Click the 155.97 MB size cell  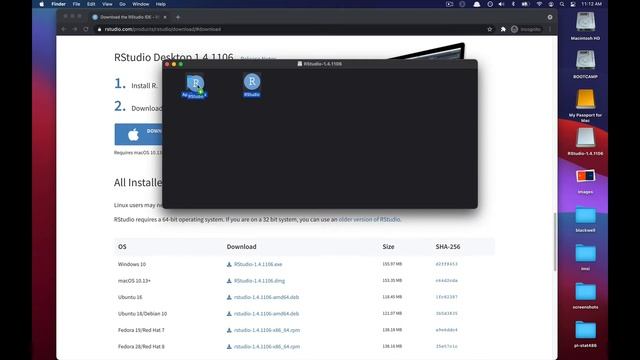click(x=392, y=264)
